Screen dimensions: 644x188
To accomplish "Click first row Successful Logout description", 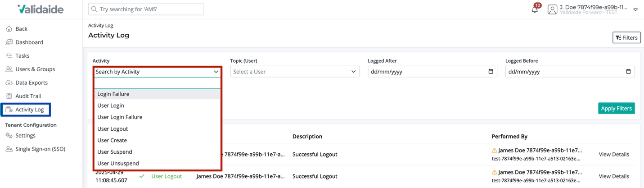I will coord(315,154).
